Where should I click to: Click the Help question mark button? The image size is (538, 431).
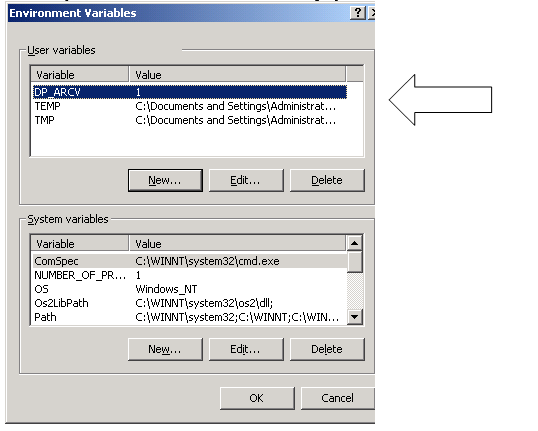(358, 13)
